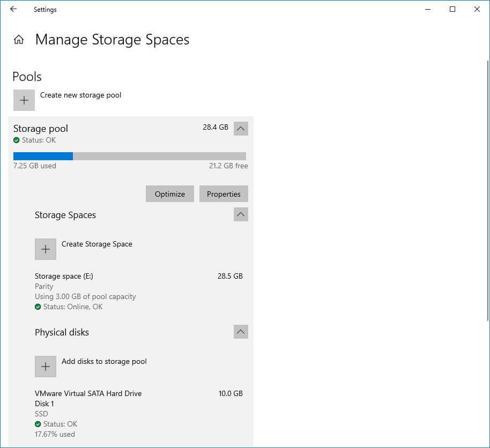Screen dimensions: 490x448
Task: Click the plus icon to add disks to pool
Action: (46, 367)
